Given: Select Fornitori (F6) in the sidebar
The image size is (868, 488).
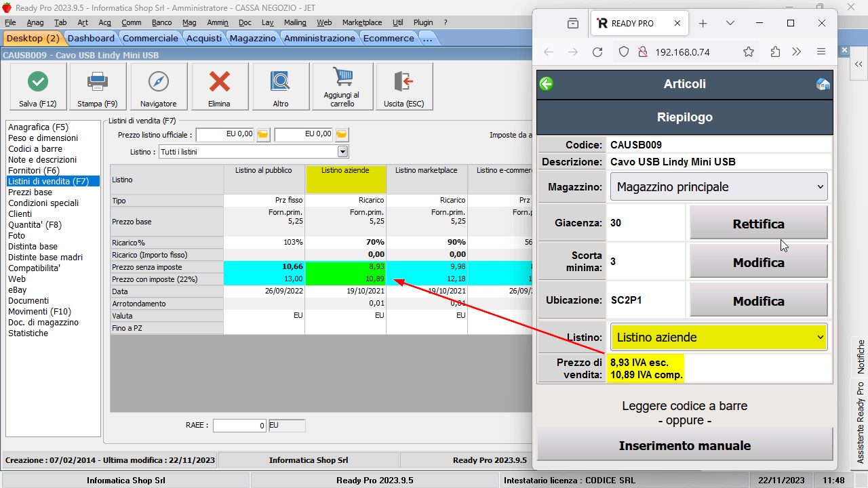Looking at the screenshot, I should pyautogui.click(x=34, y=170).
